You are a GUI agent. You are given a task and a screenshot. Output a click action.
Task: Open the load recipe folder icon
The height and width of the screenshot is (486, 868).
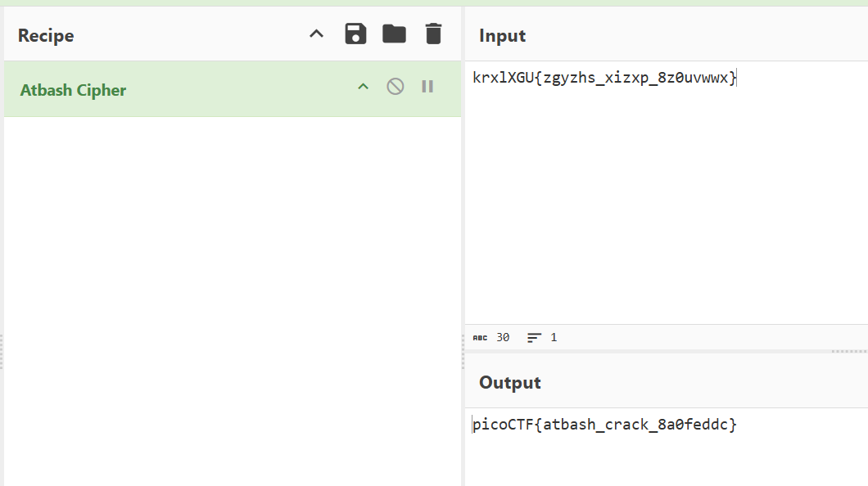tap(394, 34)
